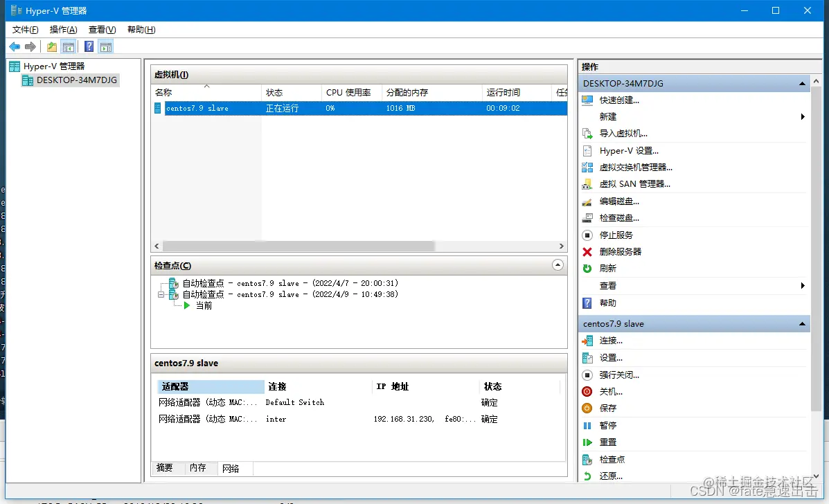Image resolution: width=829 pixels, height=504 pixels.
Task: Click the 停止服务 icon
Action: 587,235
